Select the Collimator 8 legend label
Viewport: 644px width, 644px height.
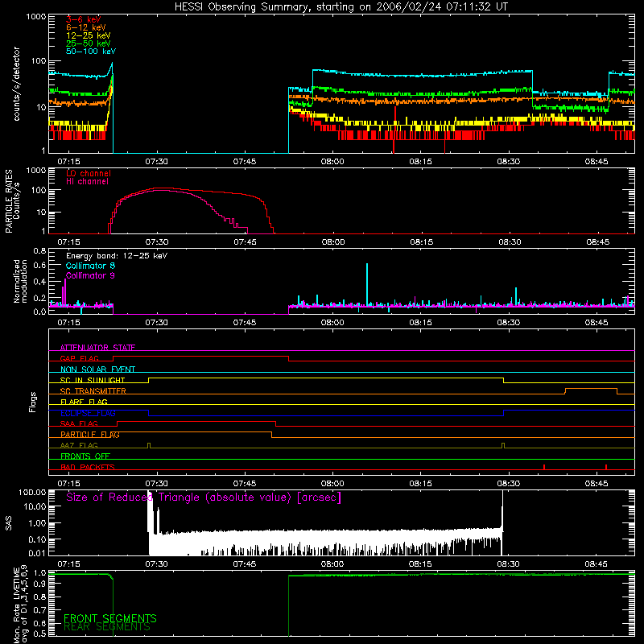coord(90,266)
